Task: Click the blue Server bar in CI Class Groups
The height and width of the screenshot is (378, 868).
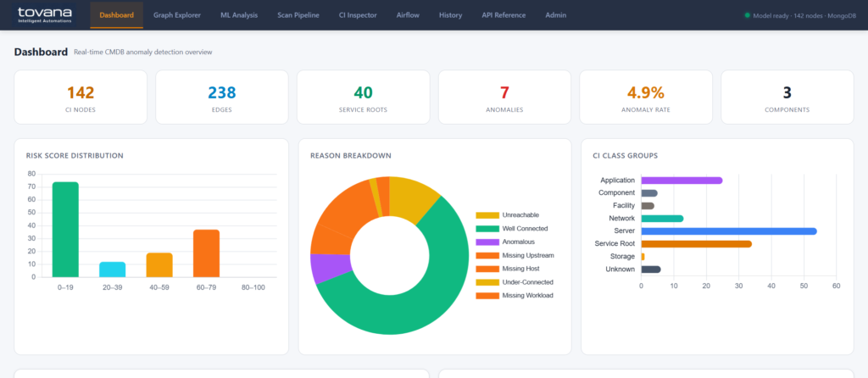Action: [x=728, y=231]
